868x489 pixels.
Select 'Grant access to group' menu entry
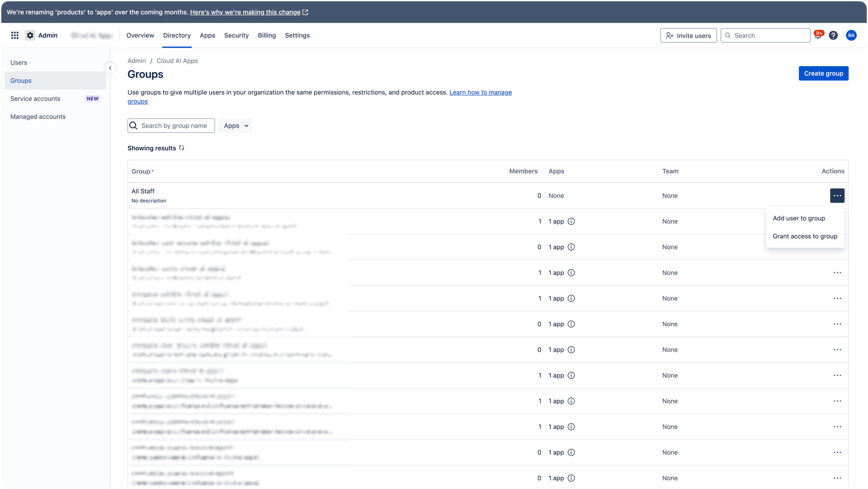[x=805, y=236]
